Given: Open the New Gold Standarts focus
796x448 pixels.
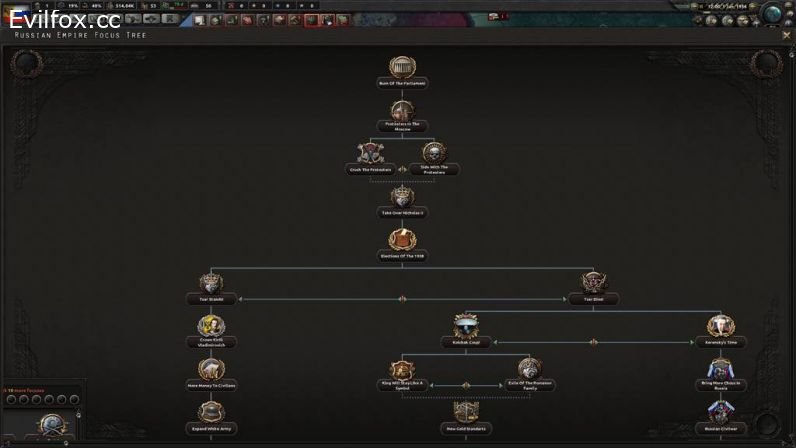Looking at the screenshot, I should (x=466, y=413).
